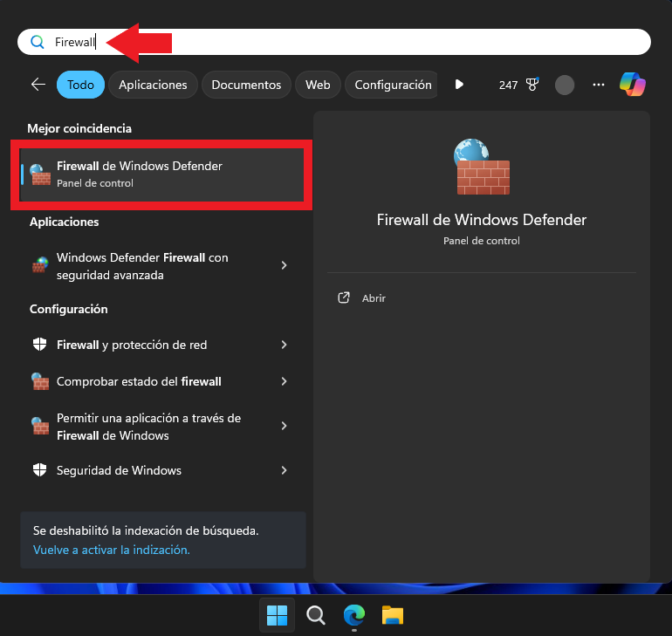
Task: Click Abrir in the preview pane
Action: [x=374, y=298]
